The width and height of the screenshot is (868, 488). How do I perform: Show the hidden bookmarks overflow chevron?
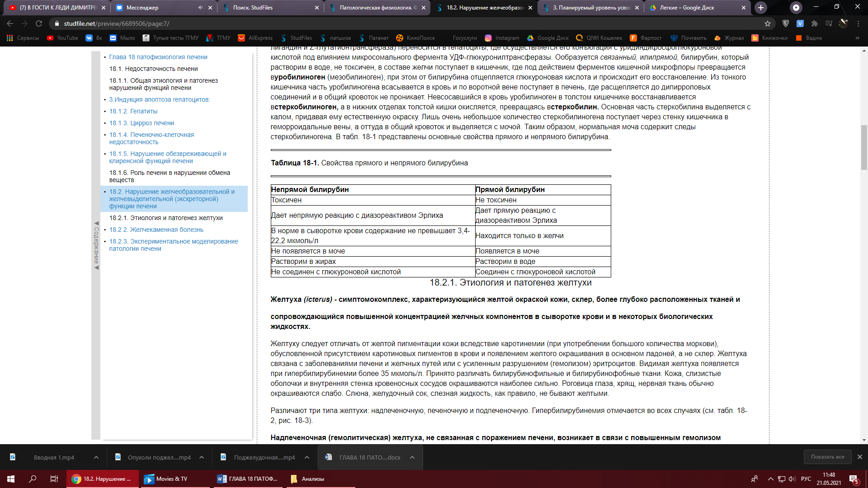point(858,38)
